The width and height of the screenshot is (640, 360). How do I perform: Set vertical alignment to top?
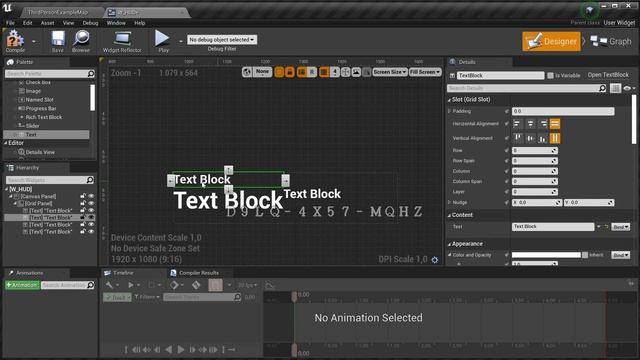(518, 138)
